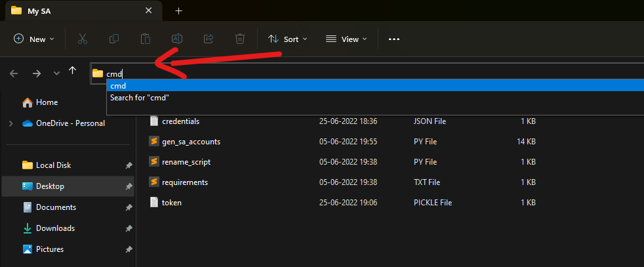Click the pin icon beside Downloads

[129, 228]
